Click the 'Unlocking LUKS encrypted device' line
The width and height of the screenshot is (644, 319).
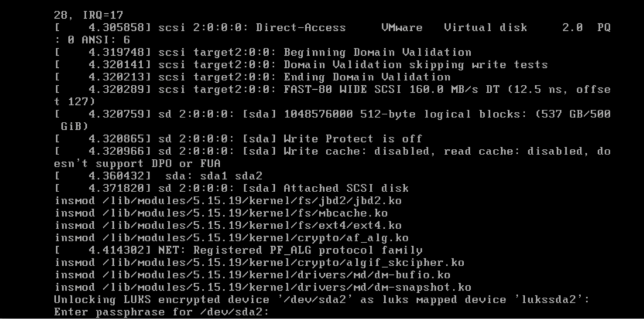[321, 300]
